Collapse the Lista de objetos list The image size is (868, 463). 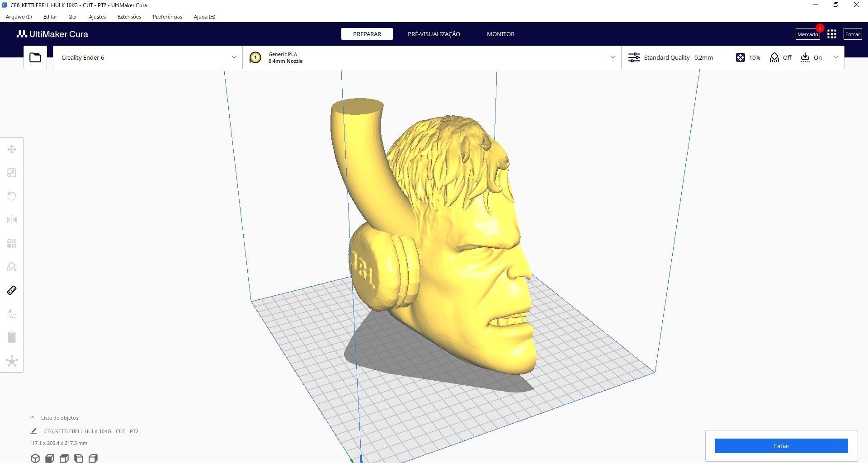click(32, 417)
